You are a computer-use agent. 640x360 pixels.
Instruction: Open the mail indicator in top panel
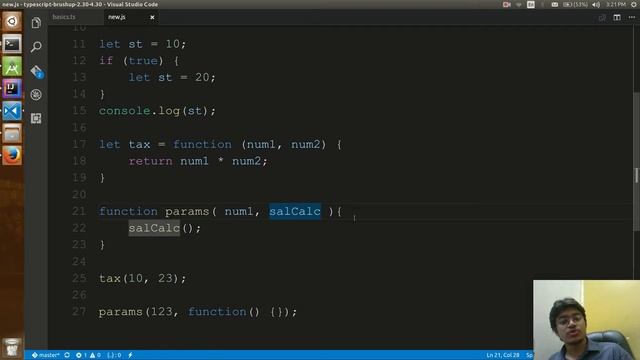point(555,4)
